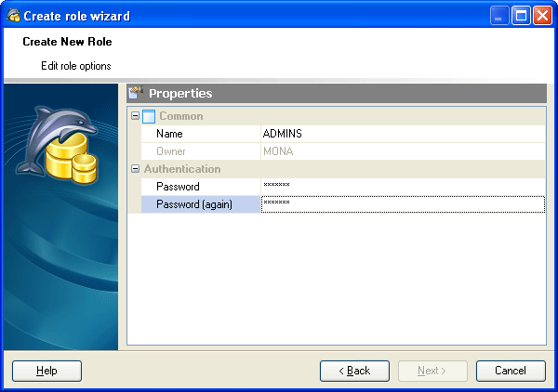
Task: Click the Properties header icon
Action: click(x=136, y=93)
